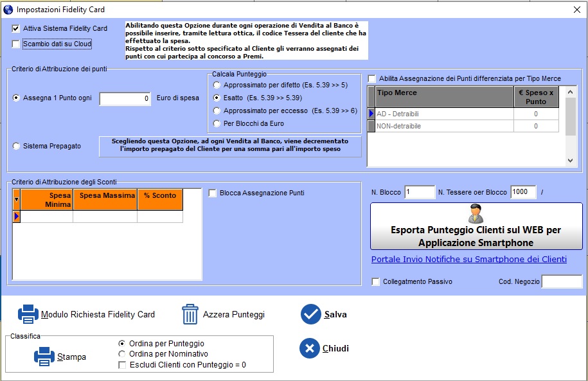
Task: Click the globe icon in the title bar
Action: (x=8, y=10)
